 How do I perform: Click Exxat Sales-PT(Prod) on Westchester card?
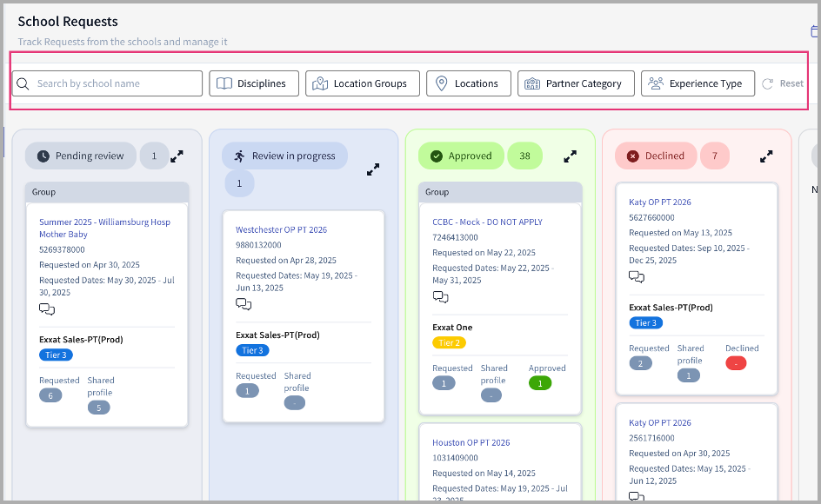[x=277, y=335]
